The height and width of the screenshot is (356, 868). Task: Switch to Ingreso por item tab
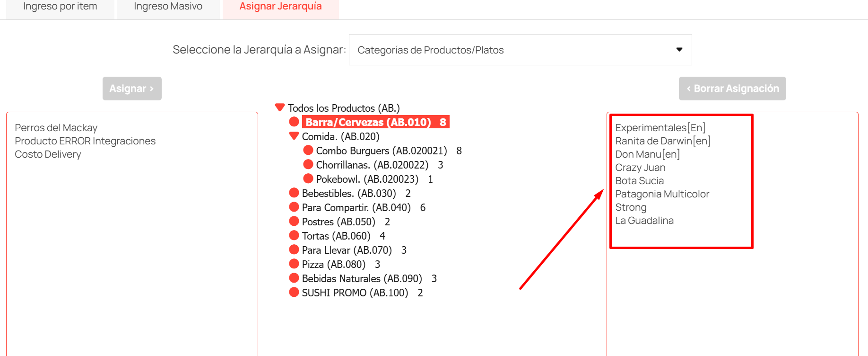[60, 7]
